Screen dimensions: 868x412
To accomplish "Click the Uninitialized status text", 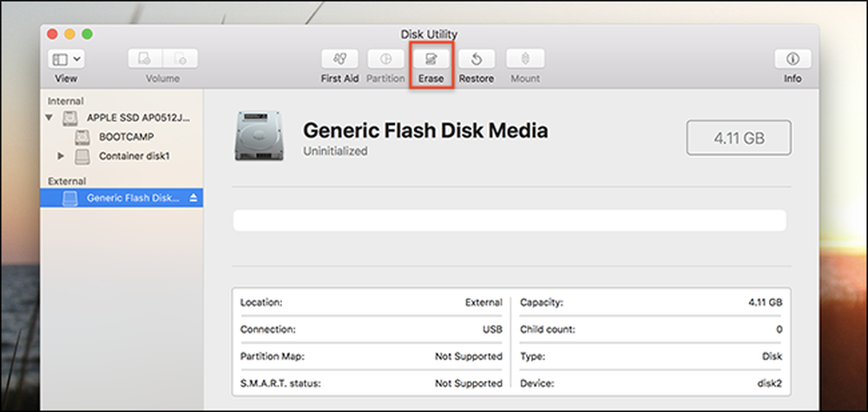I will tap(335, 151).
